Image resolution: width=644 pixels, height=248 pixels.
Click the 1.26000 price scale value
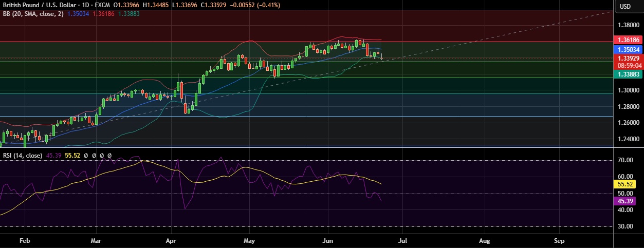628,123
